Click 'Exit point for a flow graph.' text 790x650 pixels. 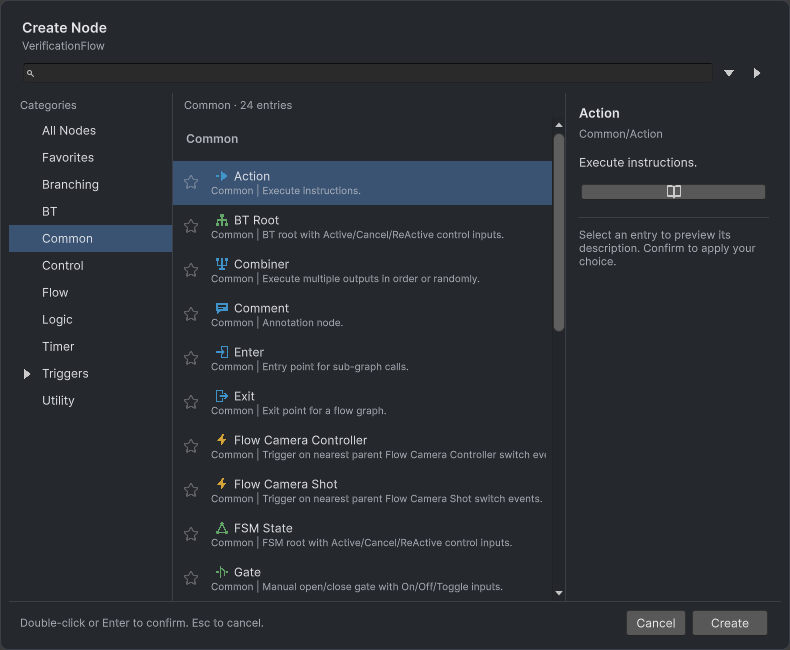[324, 411]
